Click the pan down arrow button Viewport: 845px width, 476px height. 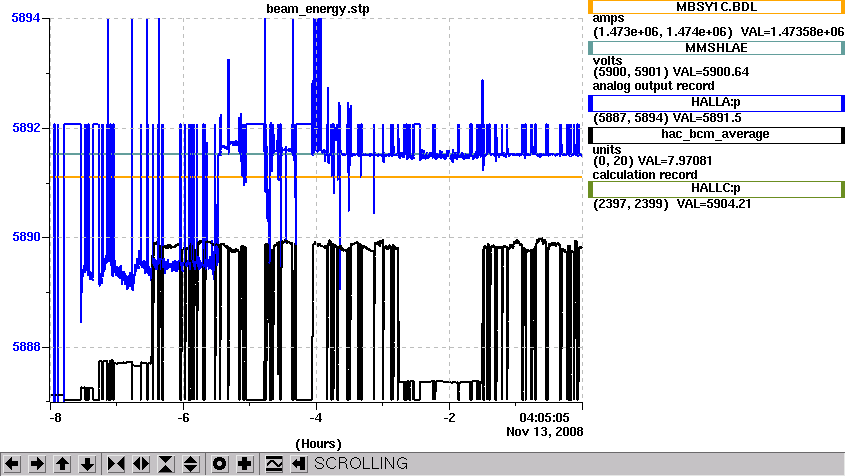point(88,464)
